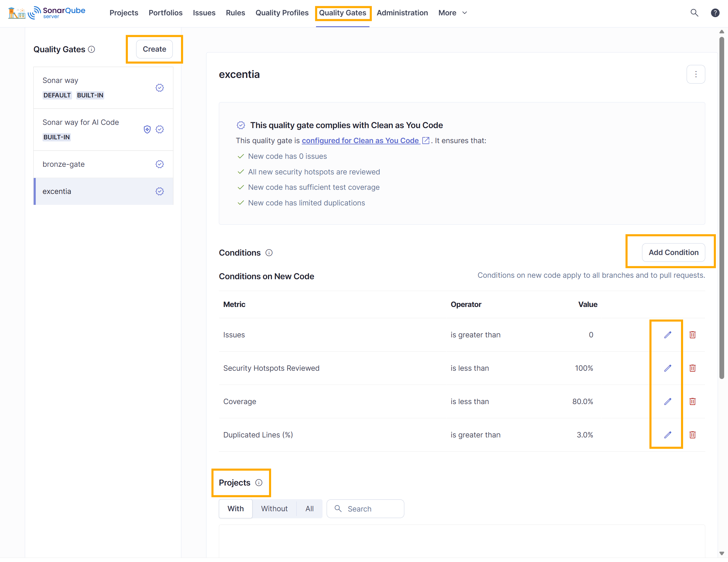Click the external link icon after Clean as You Code
Image resolution: width=728 pixels, height=562 pixels.
click(426, 140)
